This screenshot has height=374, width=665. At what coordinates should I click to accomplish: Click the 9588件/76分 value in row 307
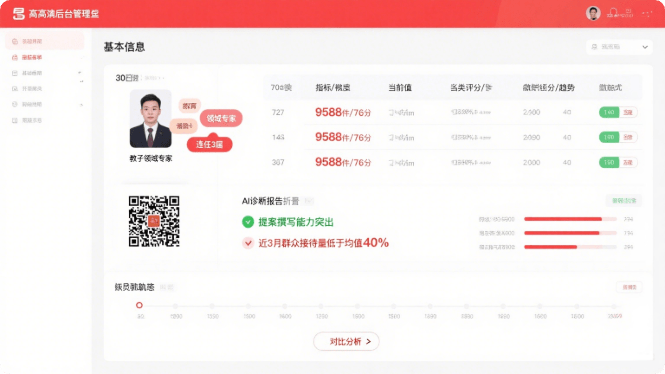[x=343, y=162]
